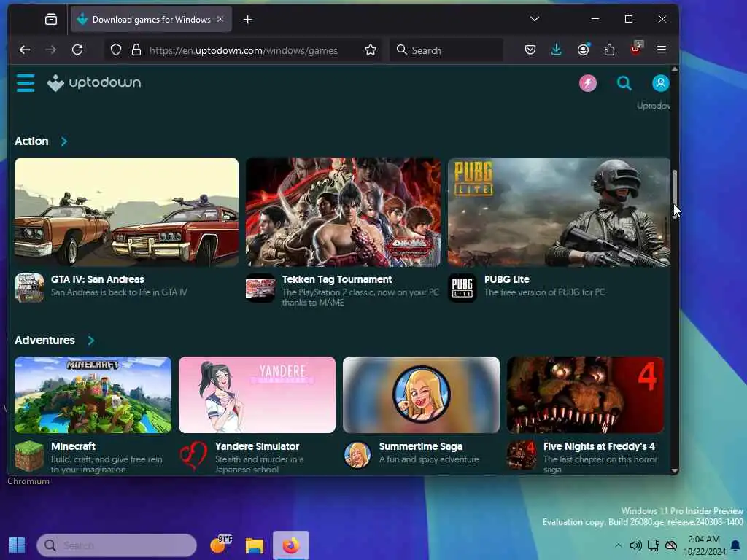Open the Adventures section heading
Screen dimensions: 747x560
pos(44,341)
